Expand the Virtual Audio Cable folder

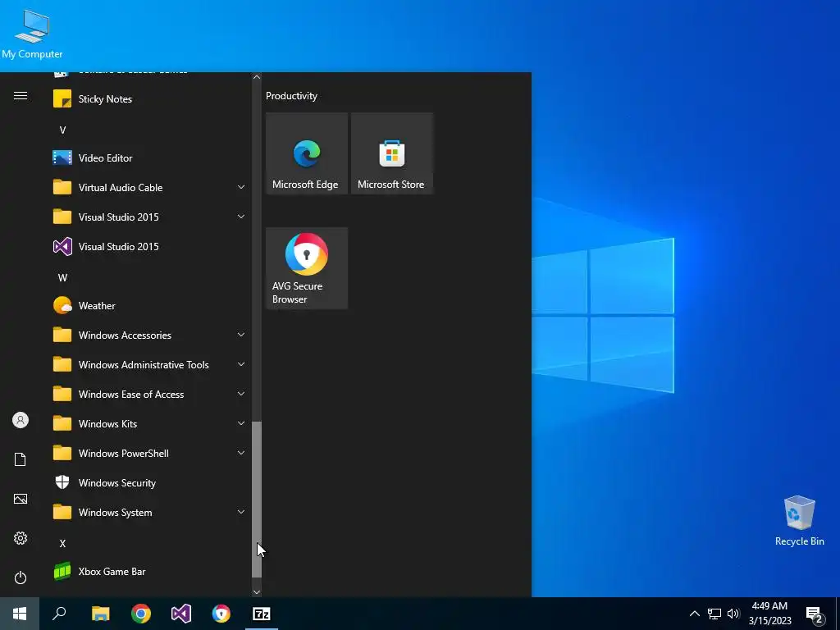point(241,188)
